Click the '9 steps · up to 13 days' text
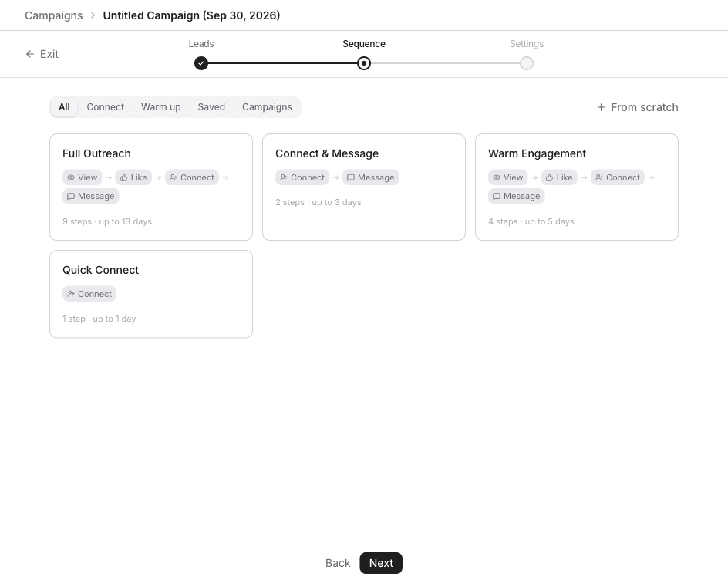 pos(107,221)
